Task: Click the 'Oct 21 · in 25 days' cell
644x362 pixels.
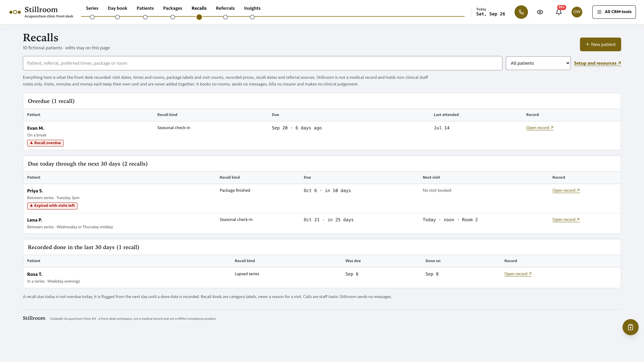Action: point(329,220)
